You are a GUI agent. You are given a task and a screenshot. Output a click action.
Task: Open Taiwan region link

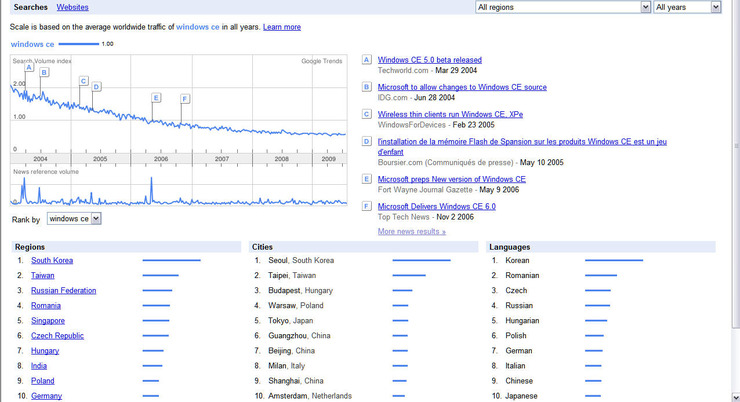click(x=42, y=275)
